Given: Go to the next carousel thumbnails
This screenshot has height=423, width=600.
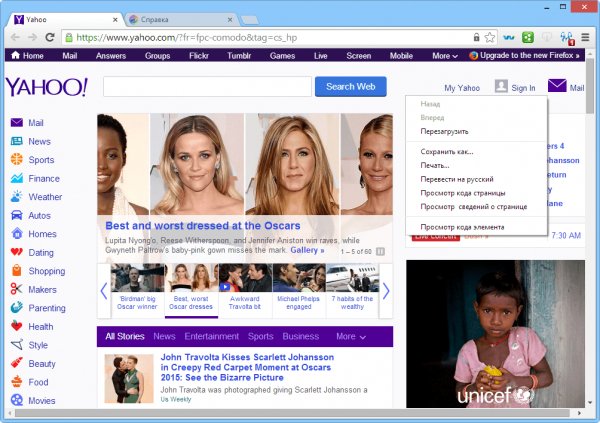Looking at the screenshot, I should coord(386,291).
